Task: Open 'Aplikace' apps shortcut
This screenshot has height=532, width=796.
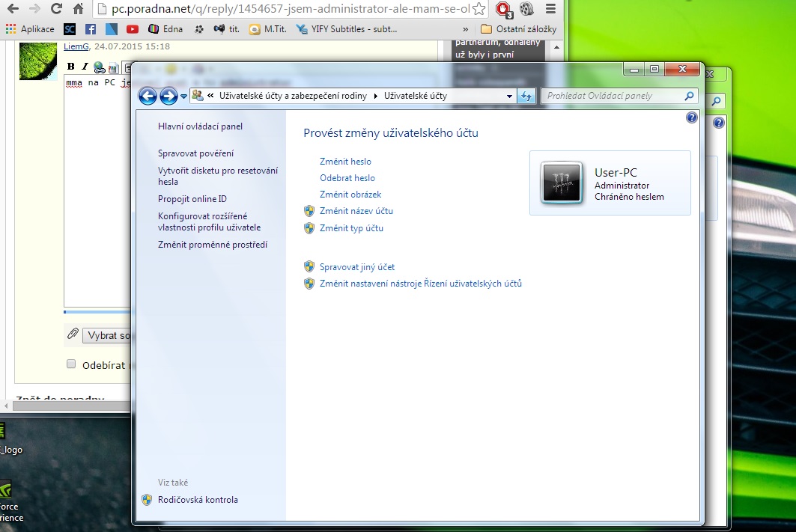Action: pos(30,29)
